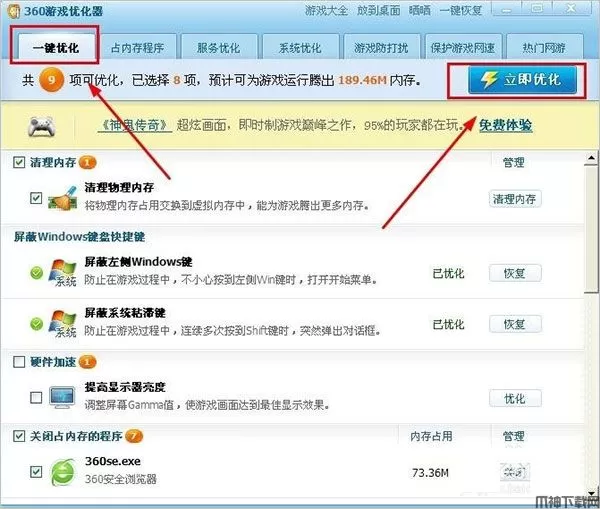Viewport: 600px width, 509px height.
Task: Switch to the 系统优化 tab
Action: pos(300,47)
